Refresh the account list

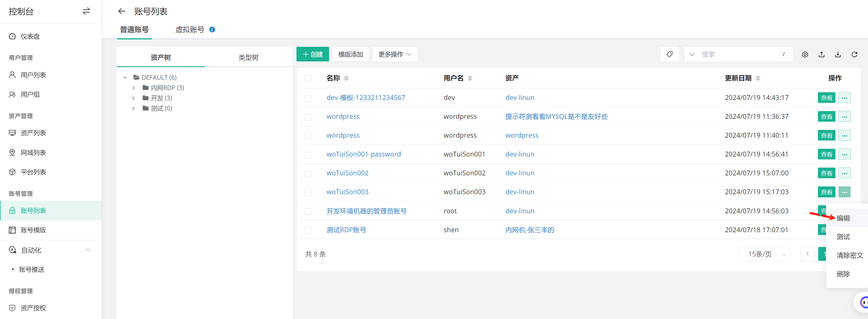click(854, 55)
